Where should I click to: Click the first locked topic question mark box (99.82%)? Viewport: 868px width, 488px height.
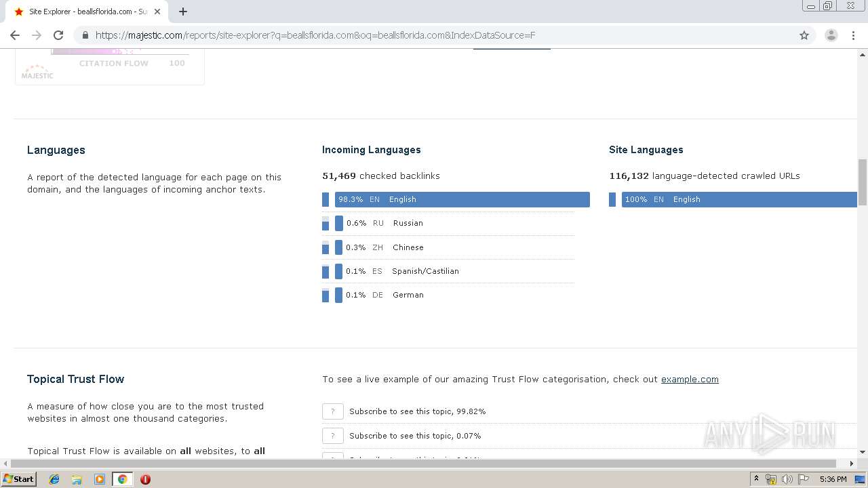pyautogui.click(x=332, y=411)
